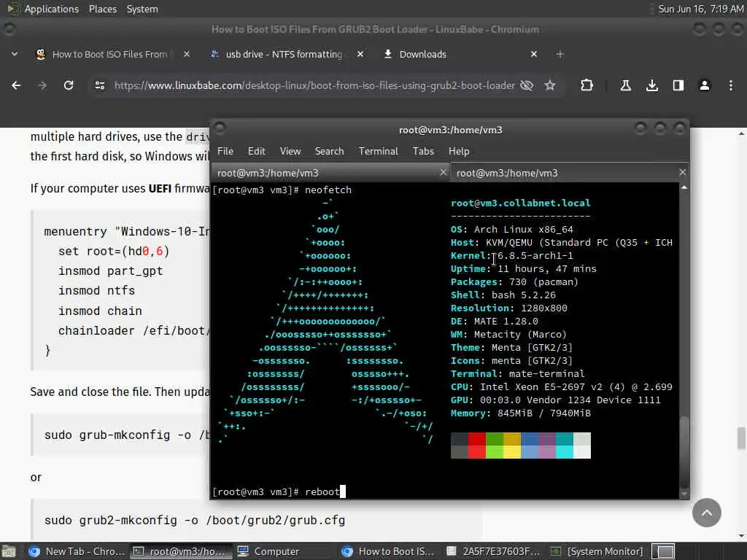
Task: Open Chromium downloads toolbar icon
Action: tap(652, 85)
